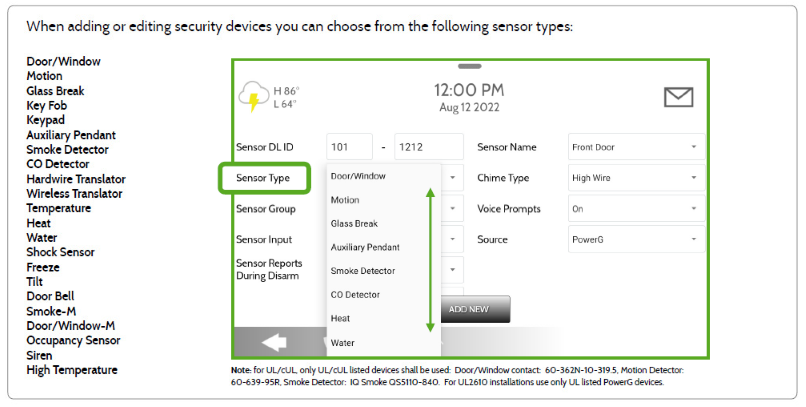806x407 pixels.
Task: Open the Sensor Name dropdown
Action: [x=636, y=147]
